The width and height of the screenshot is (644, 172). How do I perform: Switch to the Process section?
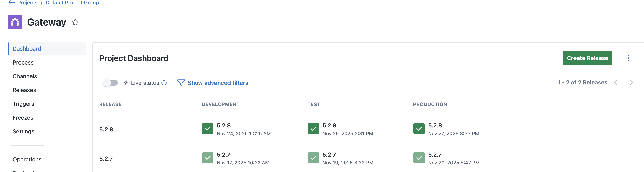pos(23,62)
